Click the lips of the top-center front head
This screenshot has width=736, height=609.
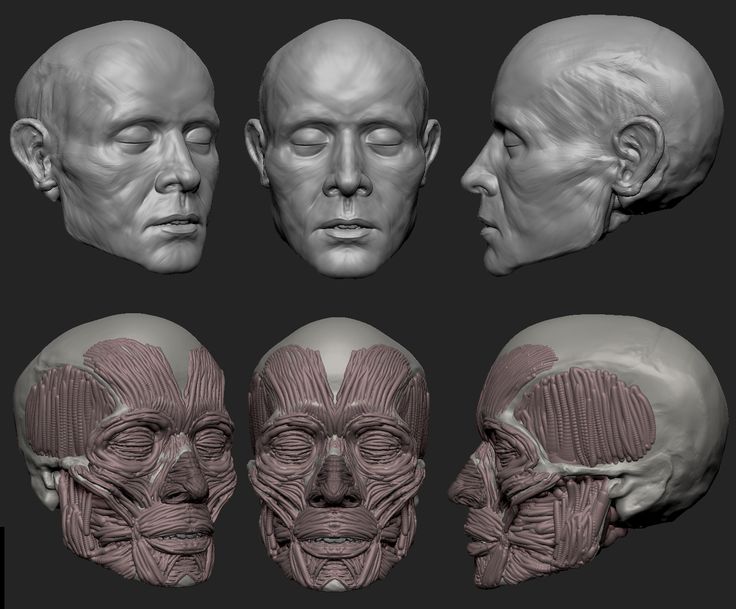click(344, 227)
